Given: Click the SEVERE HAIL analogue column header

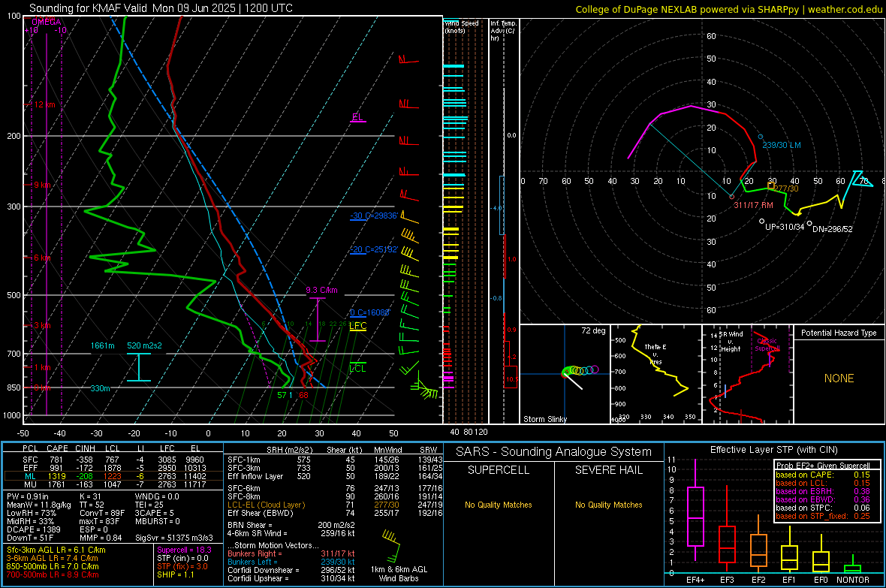Looking at the screenshot, I should pyautogui.click(x=608, y=470).
